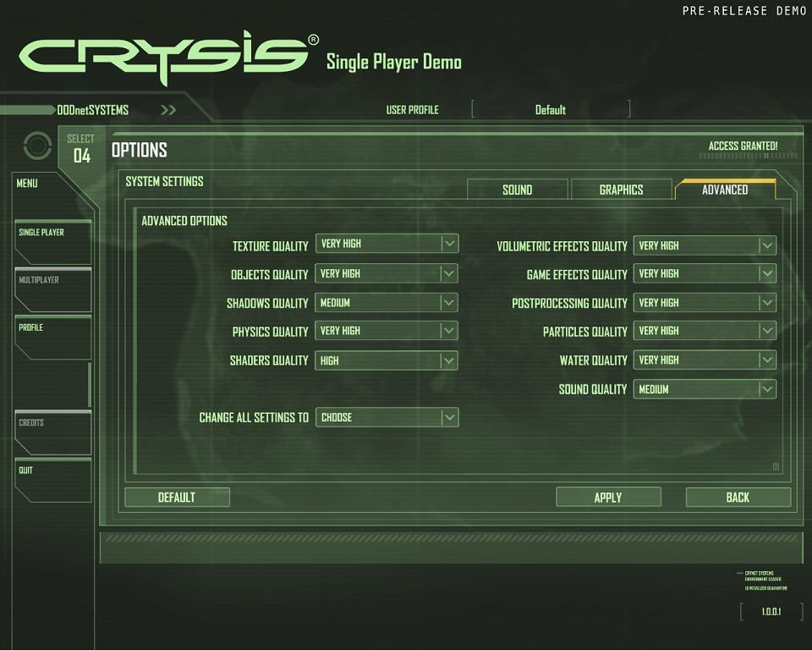Change Sound Quality from Medium

705,389
